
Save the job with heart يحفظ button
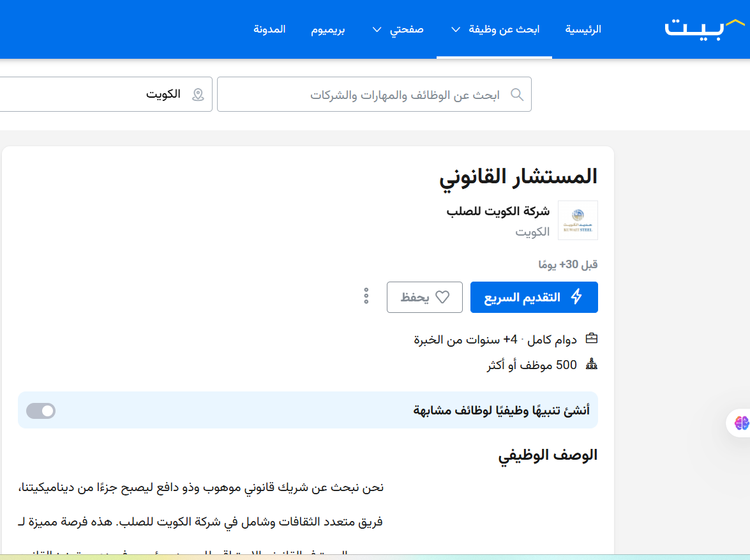pyautogui.click(x=424, y=298)
